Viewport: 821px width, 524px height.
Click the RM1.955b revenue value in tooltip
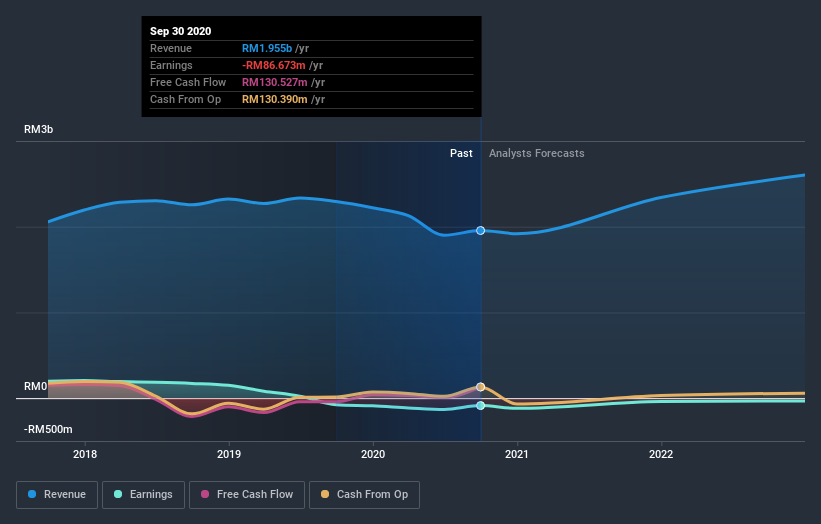click(267, 48)
